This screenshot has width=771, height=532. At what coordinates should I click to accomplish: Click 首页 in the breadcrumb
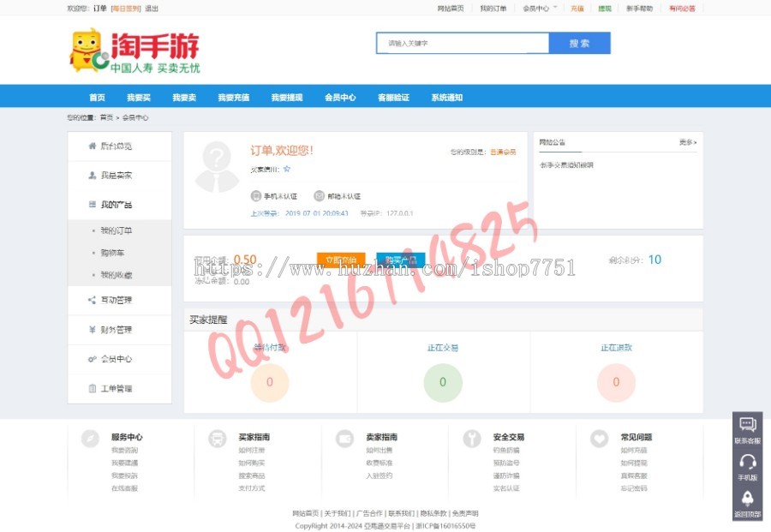[107, 117]
